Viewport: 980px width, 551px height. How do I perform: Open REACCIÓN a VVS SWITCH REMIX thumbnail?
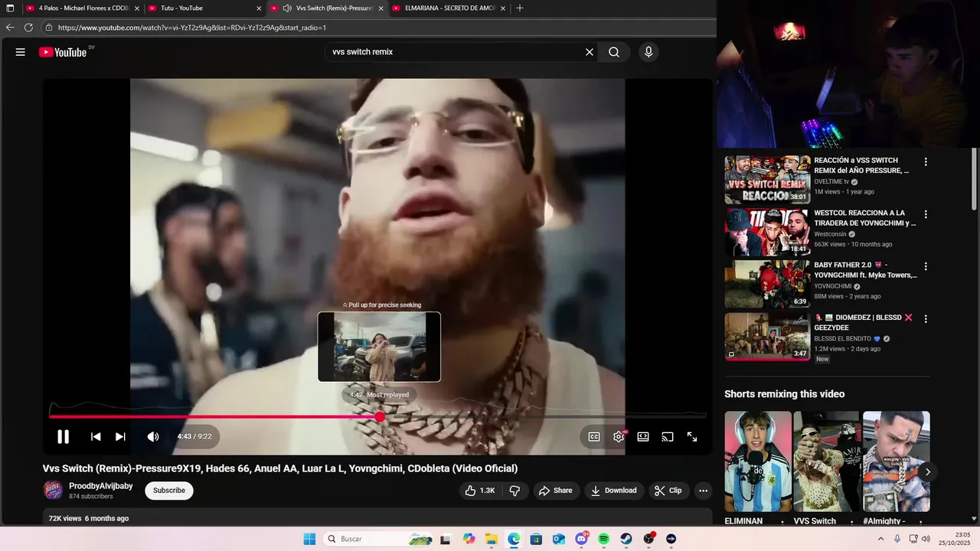point(767,180)
